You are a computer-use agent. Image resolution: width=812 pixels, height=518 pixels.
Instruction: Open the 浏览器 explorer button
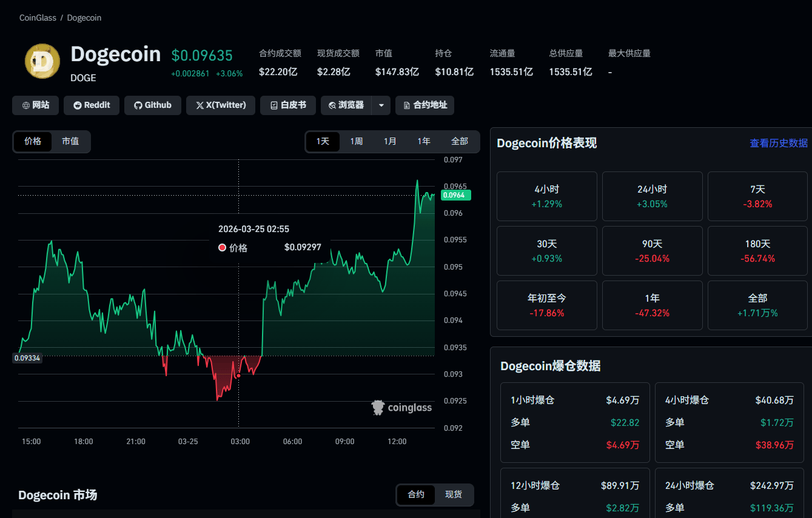346,105
